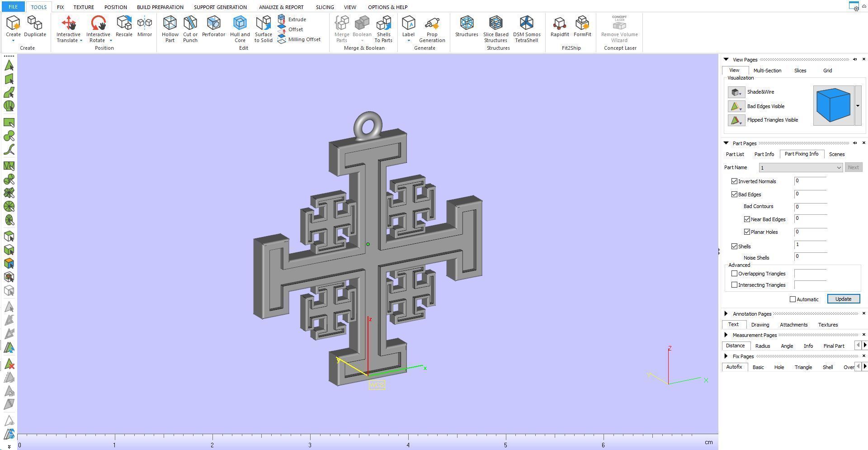Click the Inverted Normals value field
Image resolution: width=868 pixels, height=450 pixels.
click(811, 181)
